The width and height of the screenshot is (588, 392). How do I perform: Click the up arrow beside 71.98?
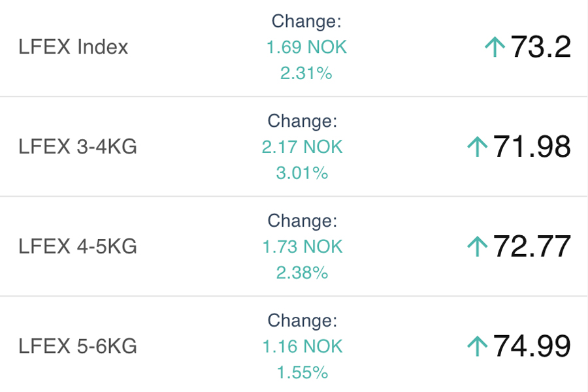(478, 146)
